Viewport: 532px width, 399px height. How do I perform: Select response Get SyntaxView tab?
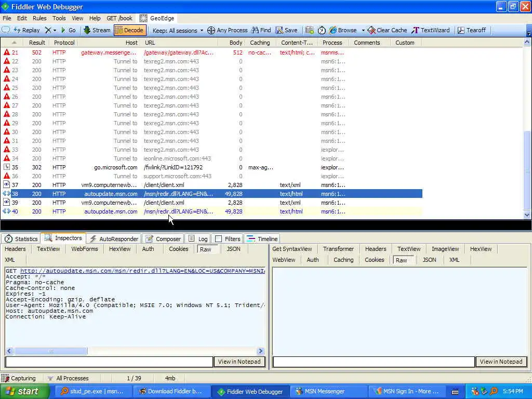tap(292, 249)
